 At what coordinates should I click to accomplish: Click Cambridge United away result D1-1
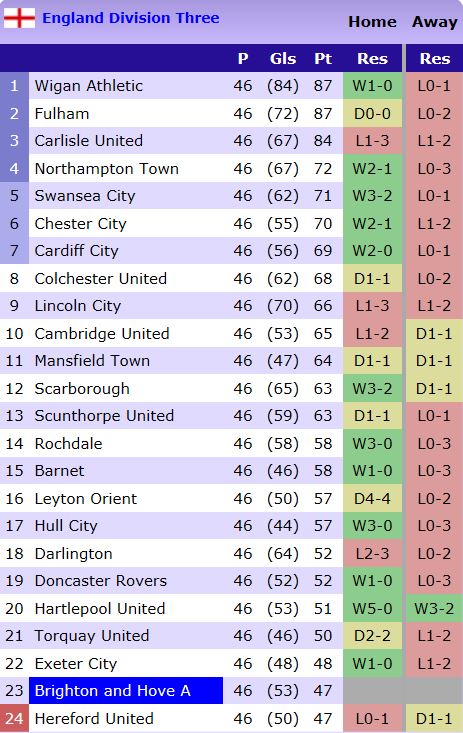[434, 333]
